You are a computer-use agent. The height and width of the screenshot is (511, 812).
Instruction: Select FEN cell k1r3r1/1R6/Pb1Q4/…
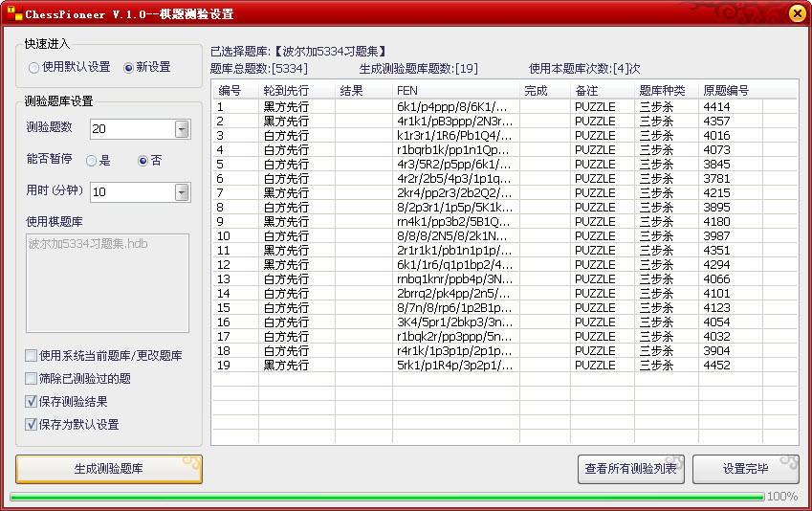[454, 136]
